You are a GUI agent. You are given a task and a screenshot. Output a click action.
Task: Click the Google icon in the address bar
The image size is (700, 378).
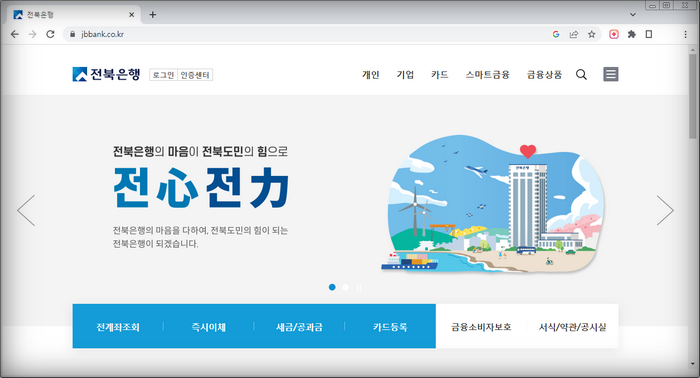coord(556,34)
